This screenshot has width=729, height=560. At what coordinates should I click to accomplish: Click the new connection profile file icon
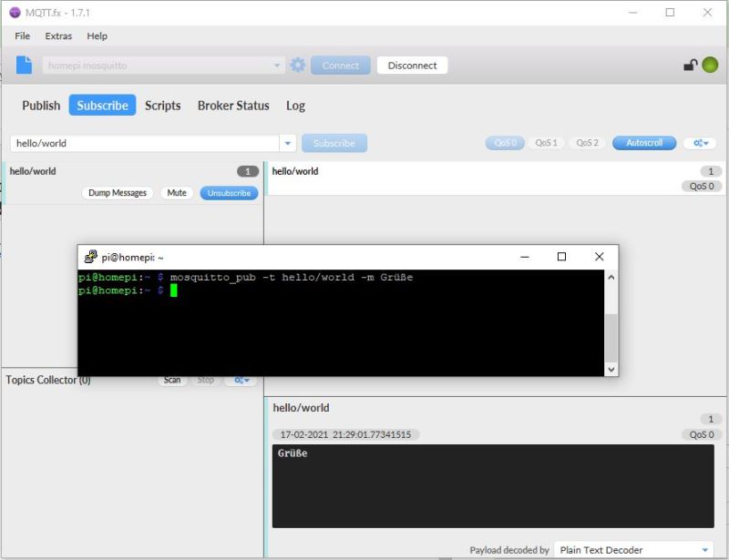point(24,65)
